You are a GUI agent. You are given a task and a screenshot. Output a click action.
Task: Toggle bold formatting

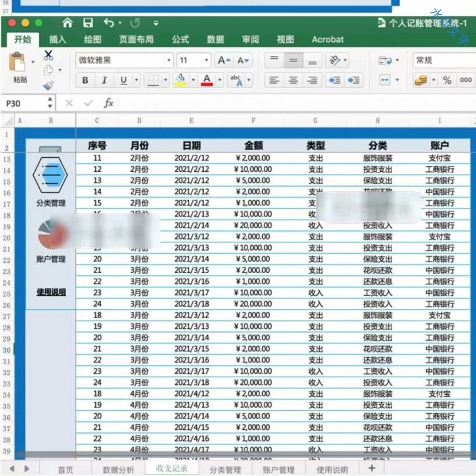tap(85, 81)
